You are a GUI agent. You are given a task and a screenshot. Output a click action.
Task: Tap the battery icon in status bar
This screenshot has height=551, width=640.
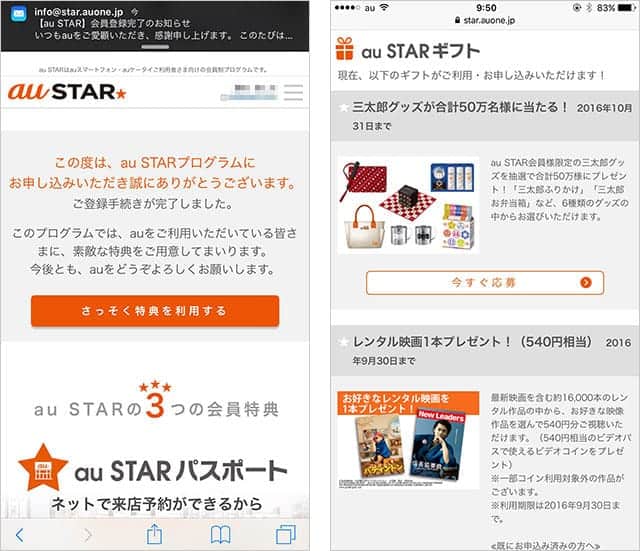click(x=627, y=8)
